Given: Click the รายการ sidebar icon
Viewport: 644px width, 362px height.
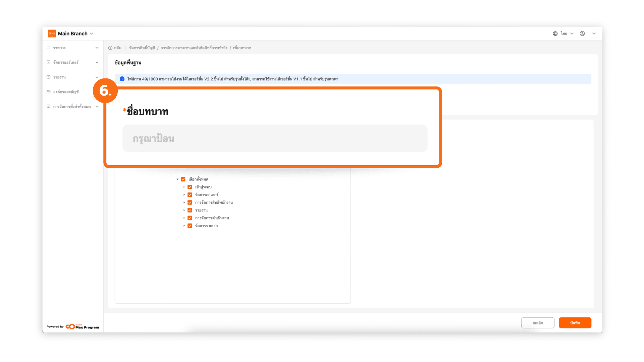Looking at the screenshot, I should click(x=49, y=48).
